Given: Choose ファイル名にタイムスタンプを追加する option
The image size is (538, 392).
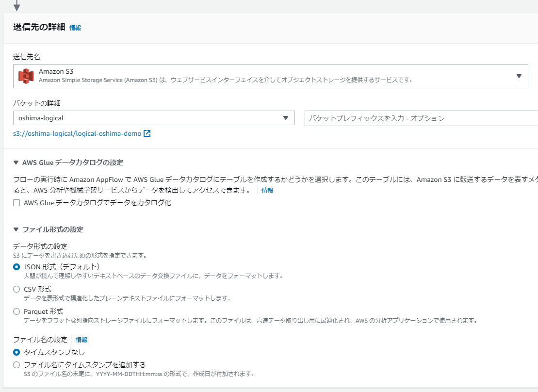Looking at the screenshot, I should point(16,365).
